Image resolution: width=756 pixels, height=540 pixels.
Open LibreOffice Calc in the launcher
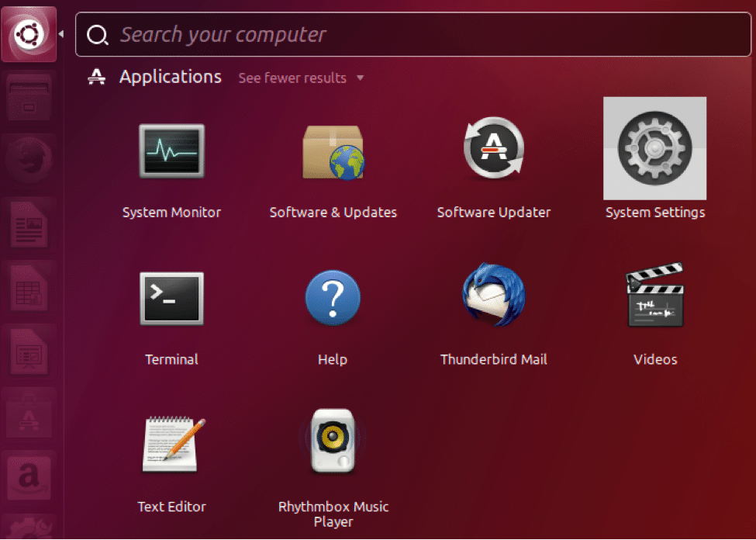(29, 288)
